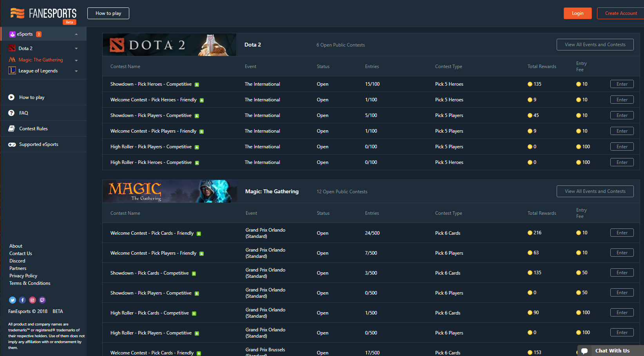This screenshot has width=644, height=356.
Task: Click green badge beside Dota Showdown Pick Players Competitive
Action: (197, 116)
